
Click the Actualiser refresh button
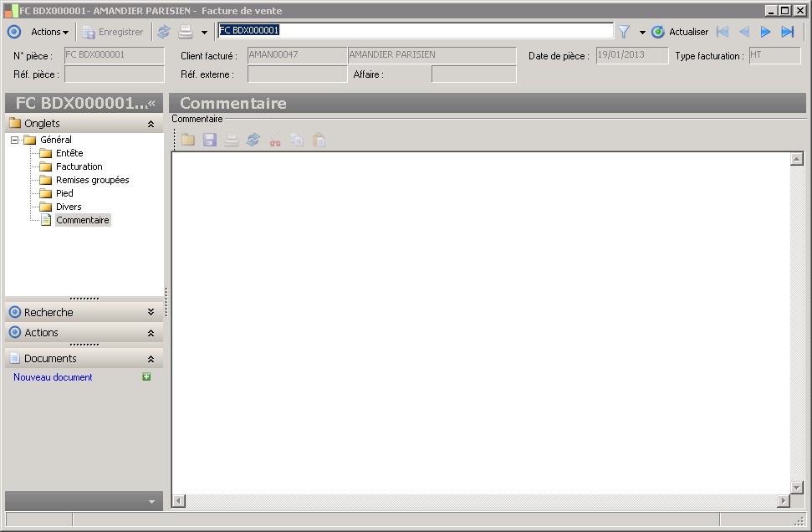pyautogui.click(x=680, y=32)
